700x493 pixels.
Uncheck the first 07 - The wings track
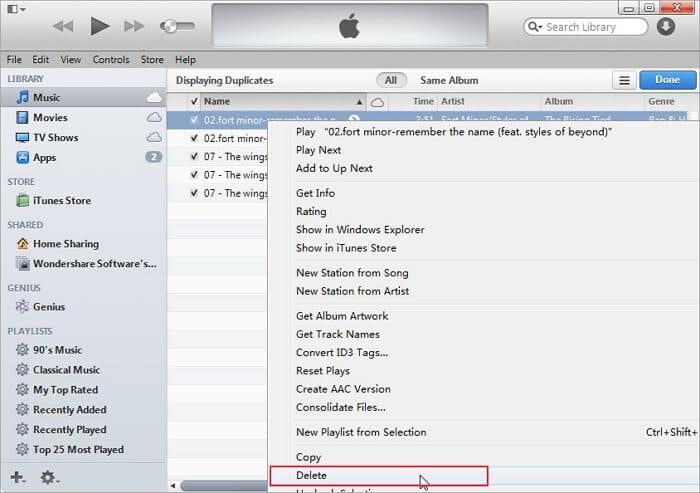[x=194, y=156]
